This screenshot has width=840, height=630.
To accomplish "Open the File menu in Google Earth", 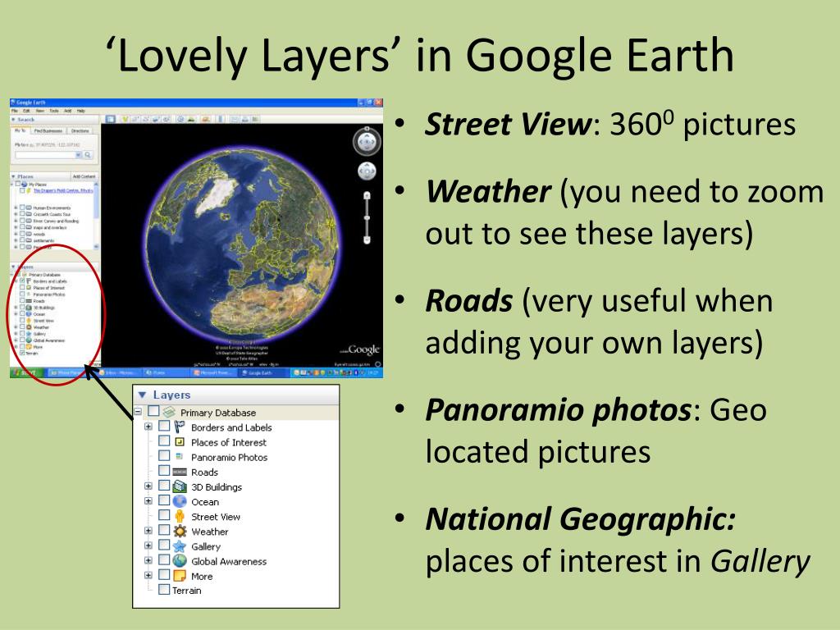I will (x=15, y=111).
